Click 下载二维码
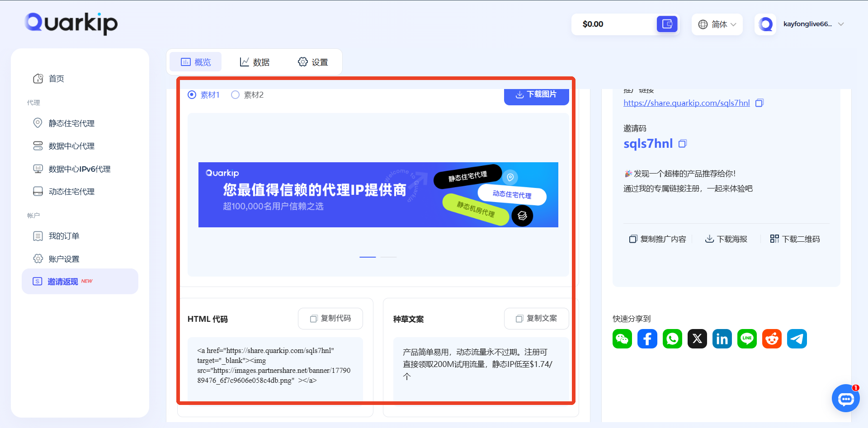The width and height of the screenshot is (868, 428). point(795,239)
